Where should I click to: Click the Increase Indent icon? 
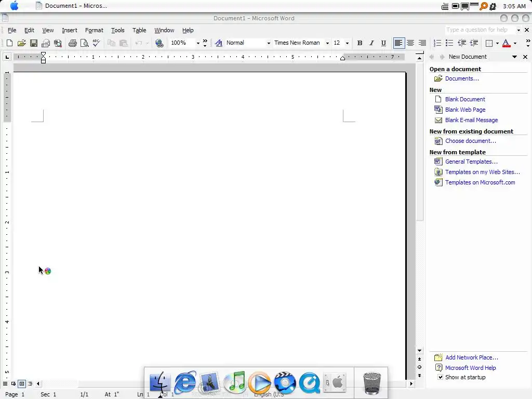[x=474, y=43]
